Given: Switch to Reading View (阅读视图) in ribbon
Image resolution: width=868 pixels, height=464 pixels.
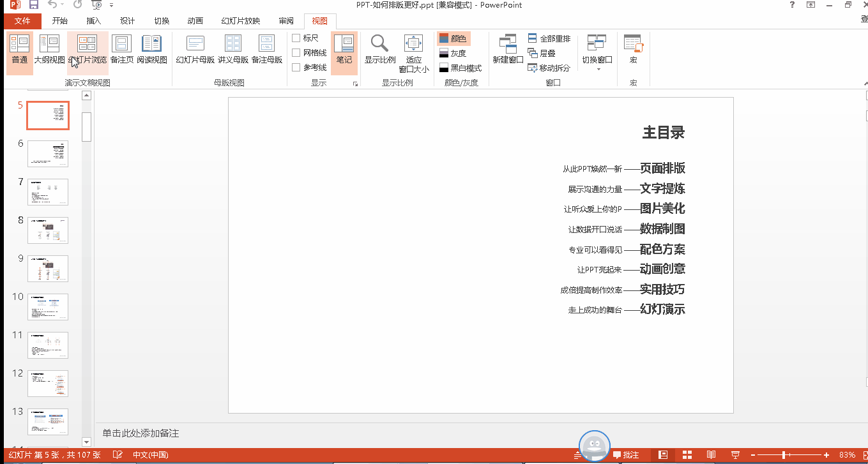Looking at the screenshot, I should pyautogui.click(x=152, y=50).
